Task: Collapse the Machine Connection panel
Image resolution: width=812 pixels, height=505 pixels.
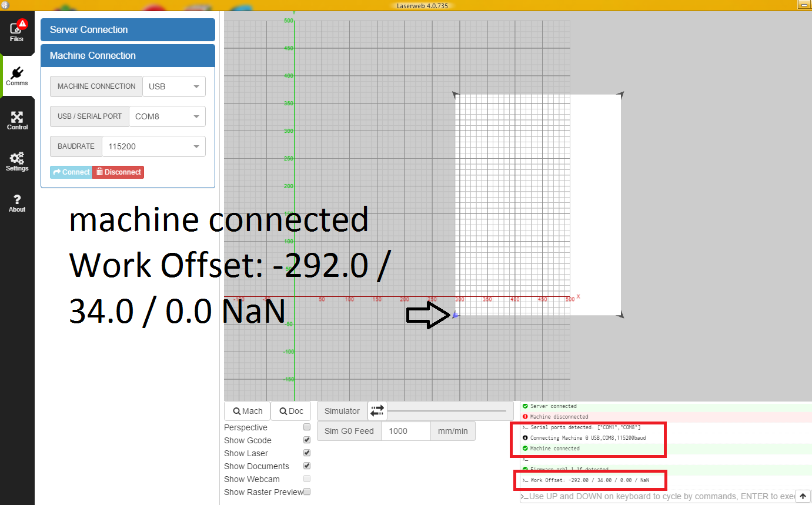Action: (128, 55)
